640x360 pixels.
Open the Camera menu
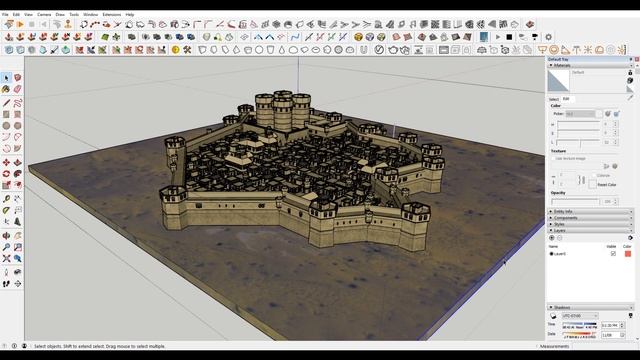click(44, 14)
